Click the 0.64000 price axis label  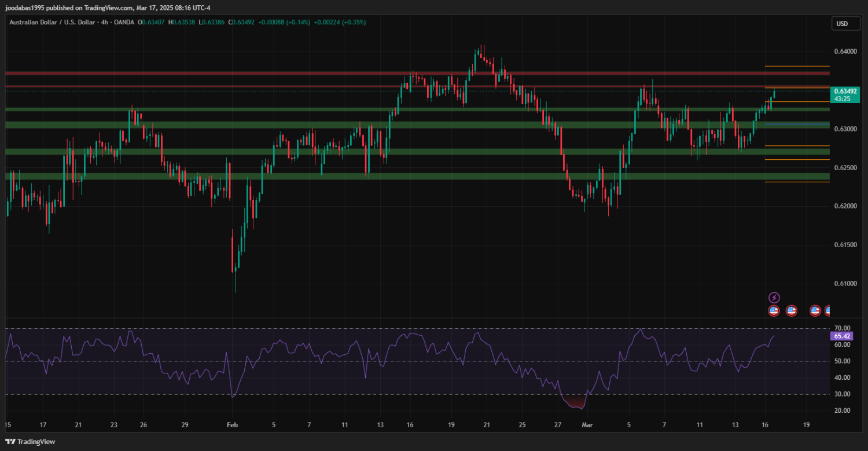pyautogui.click(x=845, y=52)
